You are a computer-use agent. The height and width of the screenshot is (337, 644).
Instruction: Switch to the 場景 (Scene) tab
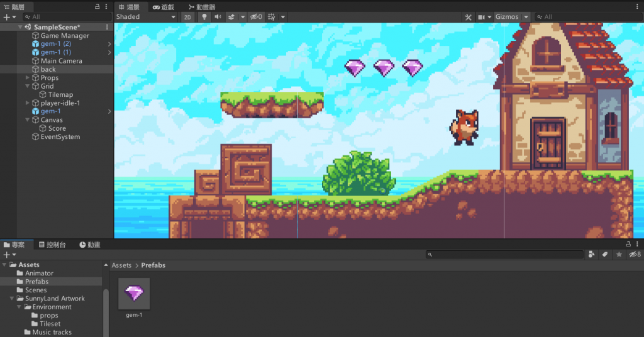point(129,7)
